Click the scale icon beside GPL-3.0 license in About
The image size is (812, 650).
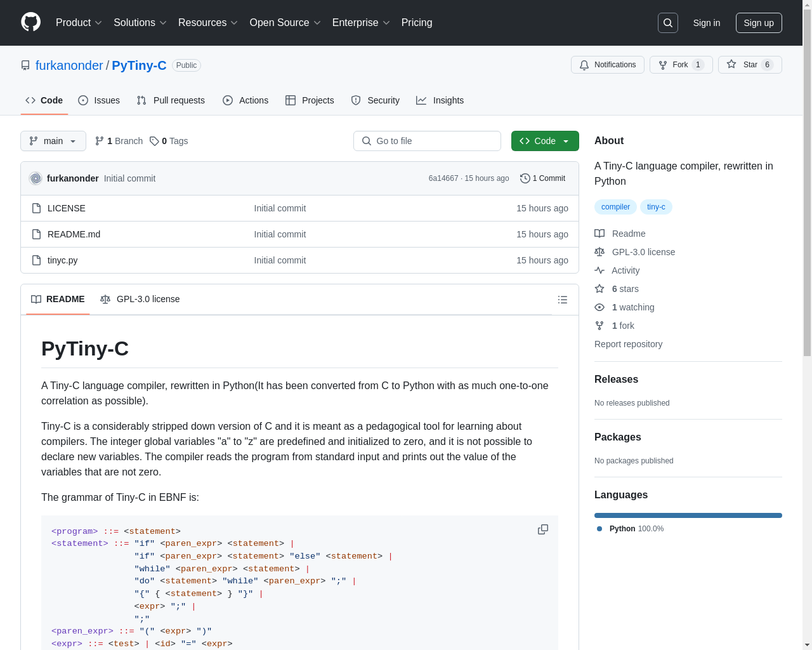click(599, 252)
